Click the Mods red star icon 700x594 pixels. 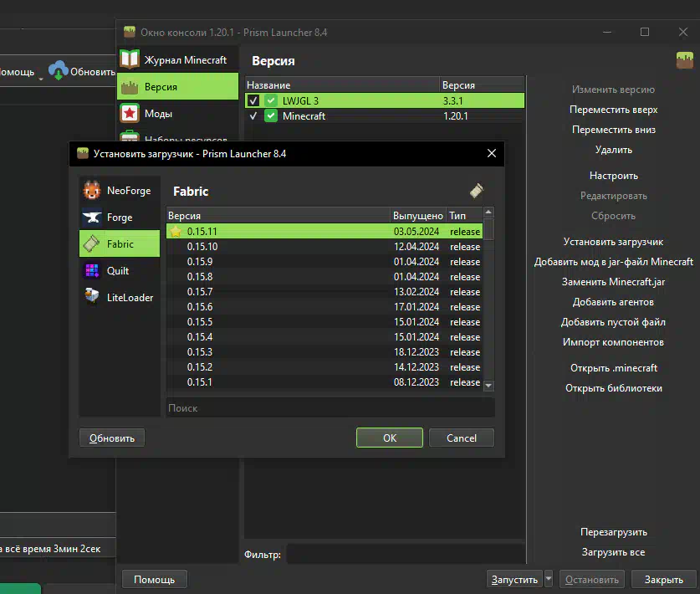click(x=130, y=114)
